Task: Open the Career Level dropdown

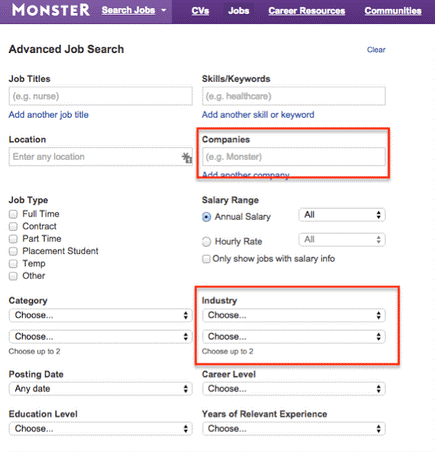Action: 294,389
